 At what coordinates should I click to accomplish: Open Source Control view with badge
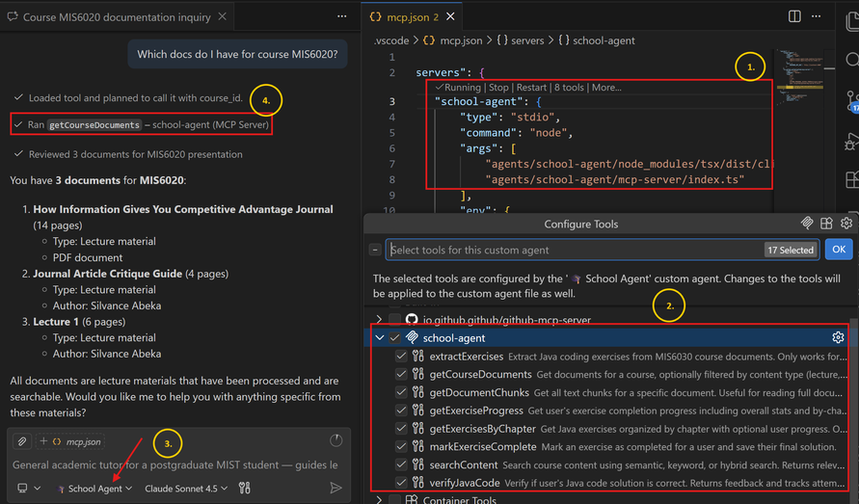pos(852,101)
